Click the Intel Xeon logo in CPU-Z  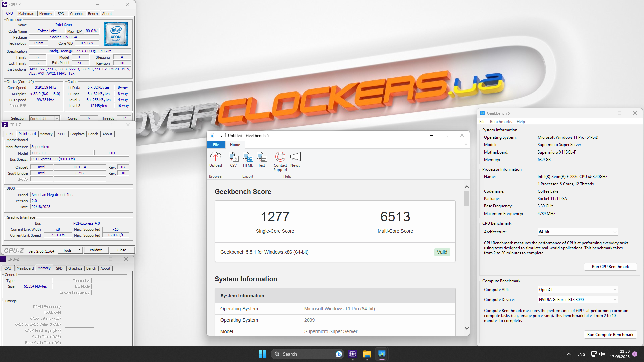tap(116, 34)
